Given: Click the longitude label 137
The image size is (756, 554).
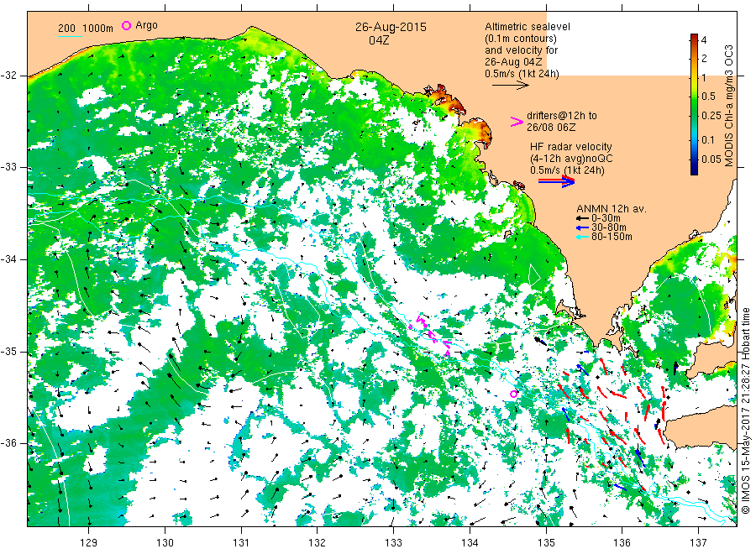Looking at the screenshot, I should (x=698, y=542).
